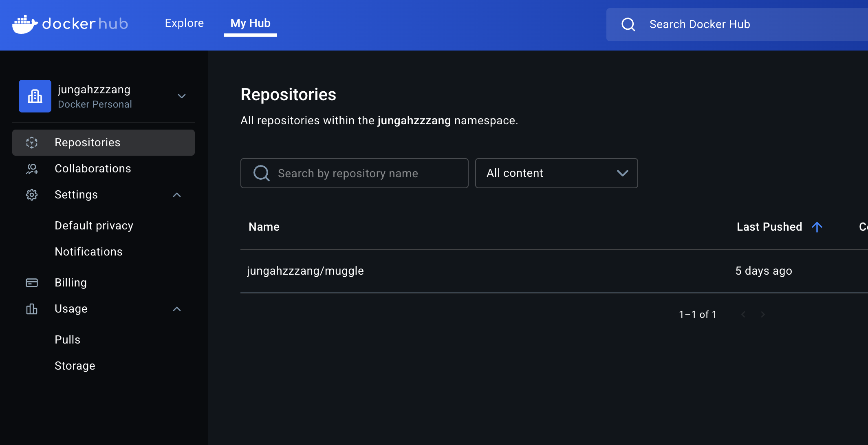868x445 pixels.
Task: Click the Billing card icon
Action: [x=32, y=283]
